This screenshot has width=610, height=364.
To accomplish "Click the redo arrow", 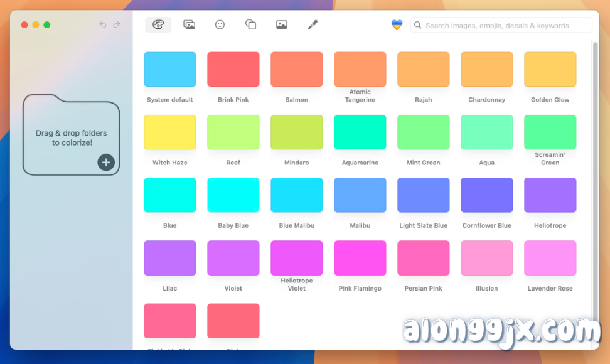I will 117,24.
